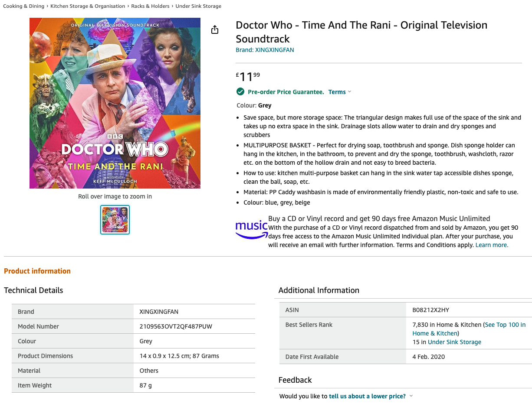Click the Brand: XINGXINGFAN link
532x407 pixels.
265,50
